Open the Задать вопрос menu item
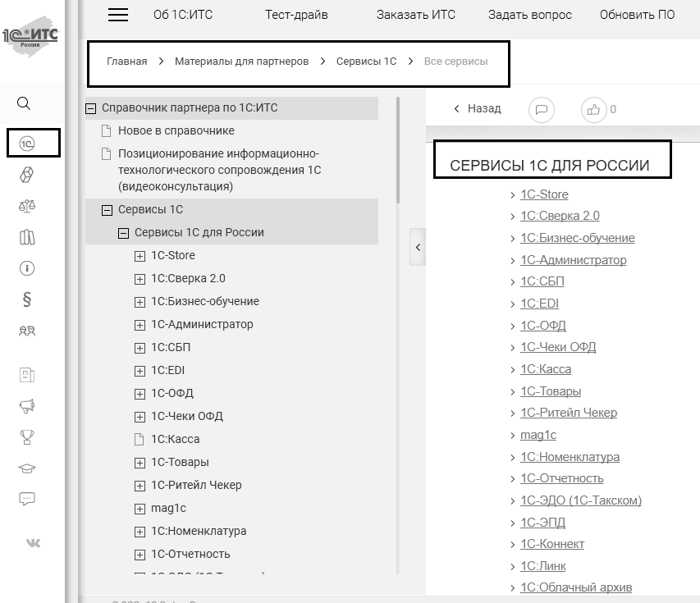 click(530, 15)
